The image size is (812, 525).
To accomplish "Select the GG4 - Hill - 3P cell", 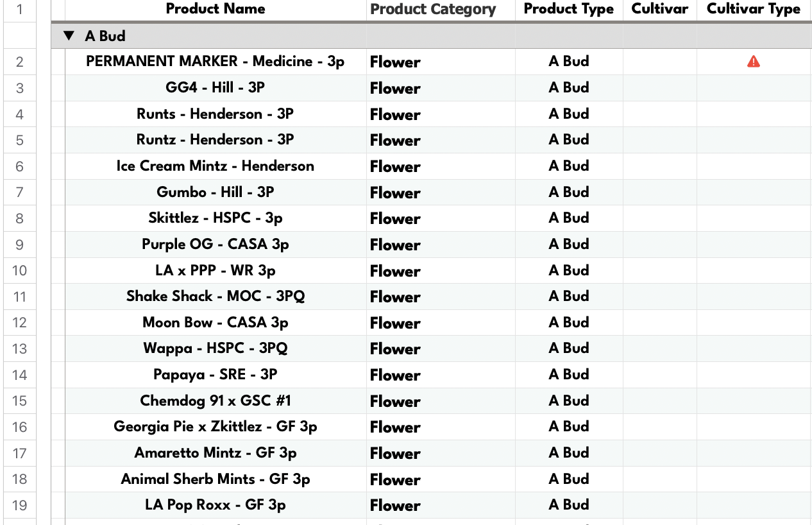I will coord(216,88).
